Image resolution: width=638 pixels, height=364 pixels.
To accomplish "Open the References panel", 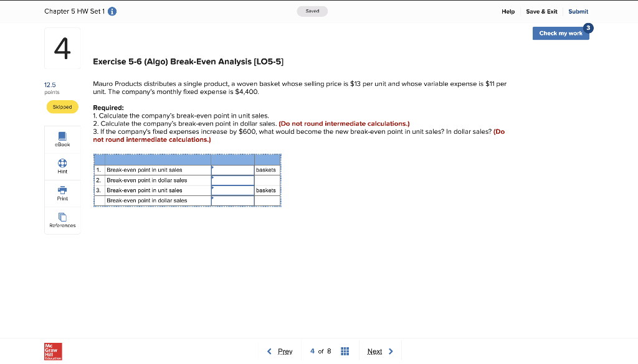I will [62, 220].
